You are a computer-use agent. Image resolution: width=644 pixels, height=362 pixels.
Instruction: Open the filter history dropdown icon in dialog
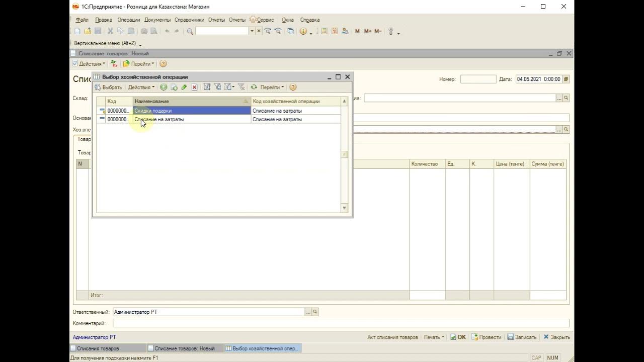pos(229,87)
